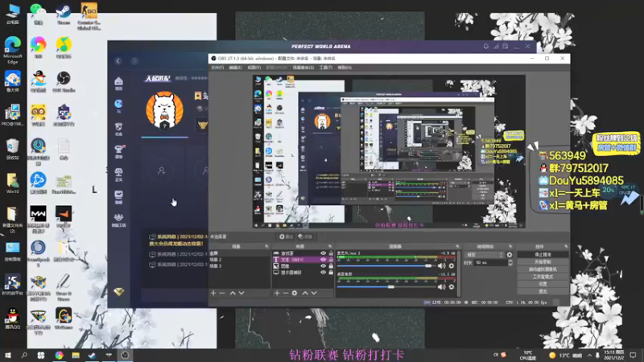Click the gold diamond icon in Arena sidebar
This screenshot has width=644, height=362.
[118, 292]
